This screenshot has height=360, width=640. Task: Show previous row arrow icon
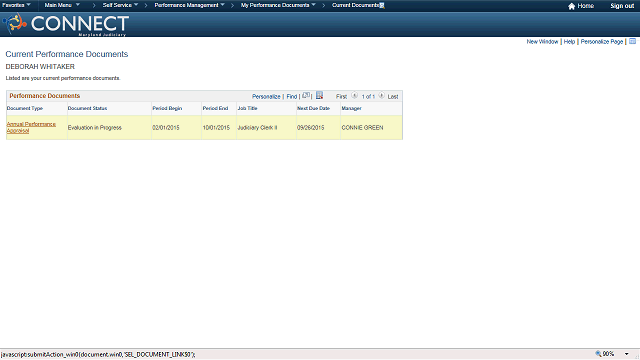[x=354, y=96]
